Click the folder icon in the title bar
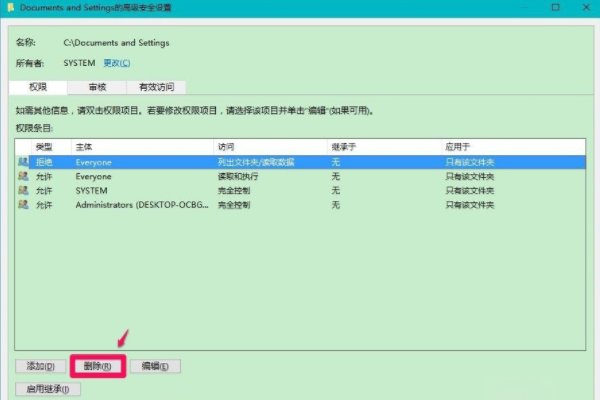Image resolution: width=600 pixels, height=400 pixels. tap(11, 7)
